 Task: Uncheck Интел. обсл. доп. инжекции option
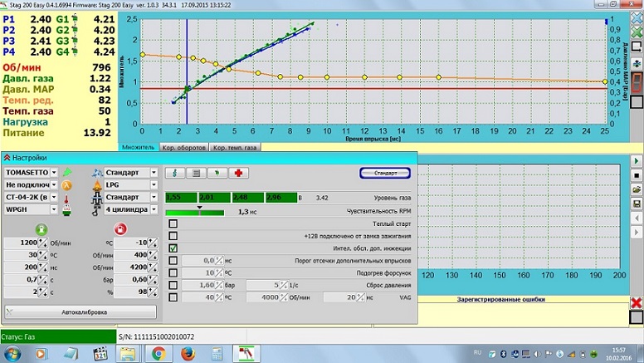click(x=173, y=248)
